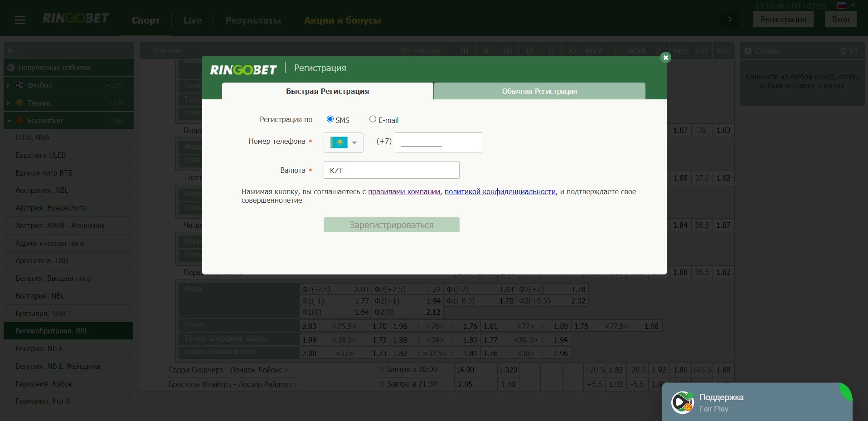Image resolution: width=868 pixels, height=421 pixels.
Task: Click Бристоль Флайерз - Лестер Райдерс match
Action: tap(230, 384)
